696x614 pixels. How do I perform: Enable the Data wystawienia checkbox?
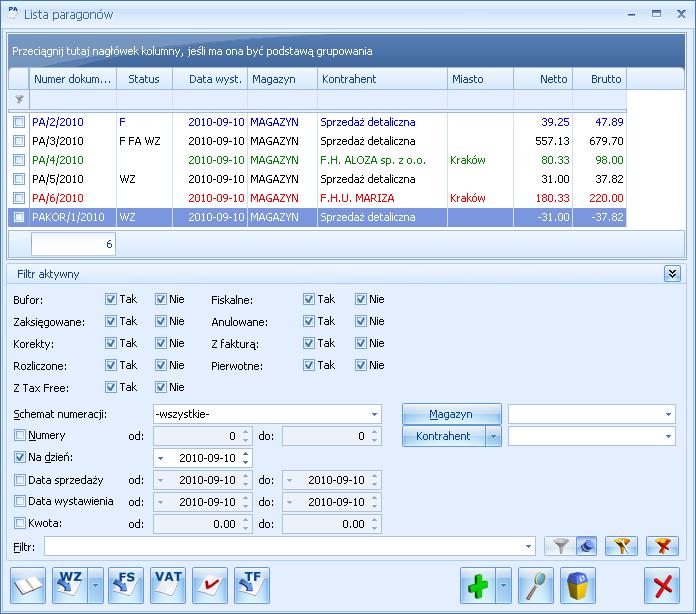point(20,501)
